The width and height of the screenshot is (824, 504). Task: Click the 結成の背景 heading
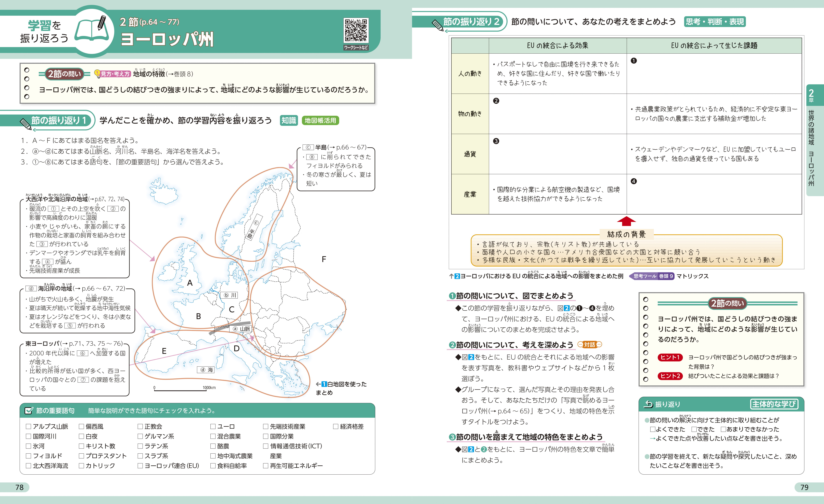(626, 234)
